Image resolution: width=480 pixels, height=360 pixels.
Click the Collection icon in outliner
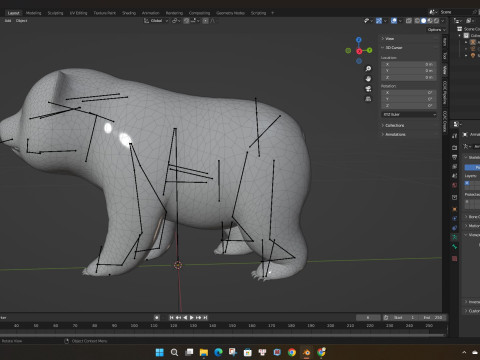click(467, 36)
